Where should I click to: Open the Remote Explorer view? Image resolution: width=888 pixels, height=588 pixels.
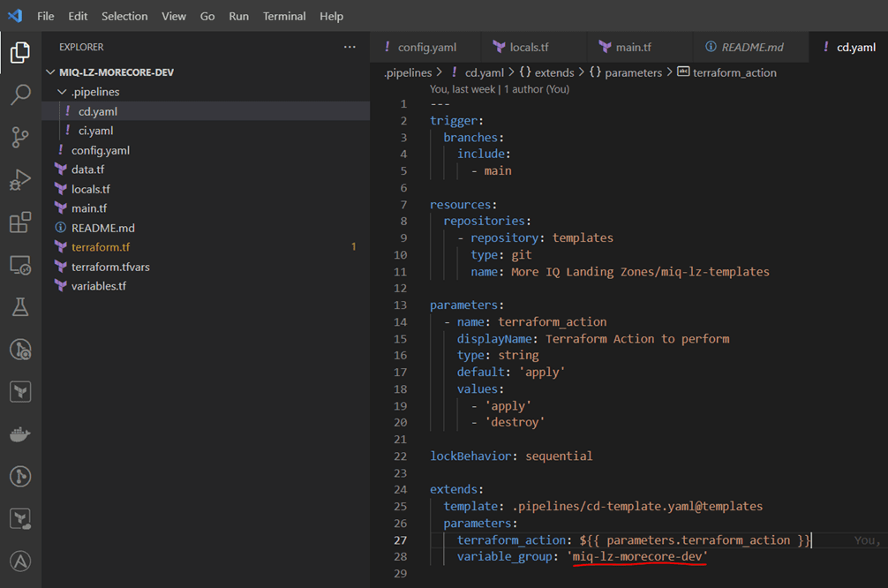(21, 265)
